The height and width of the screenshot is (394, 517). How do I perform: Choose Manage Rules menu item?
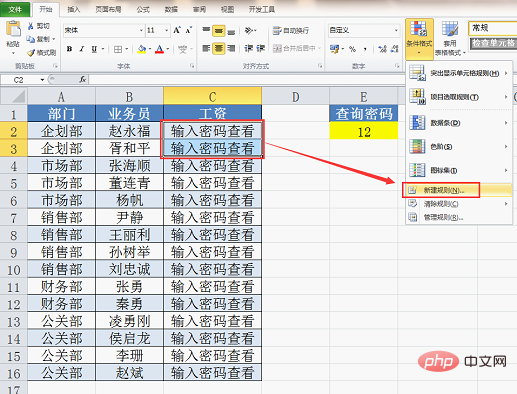[459, 218]
